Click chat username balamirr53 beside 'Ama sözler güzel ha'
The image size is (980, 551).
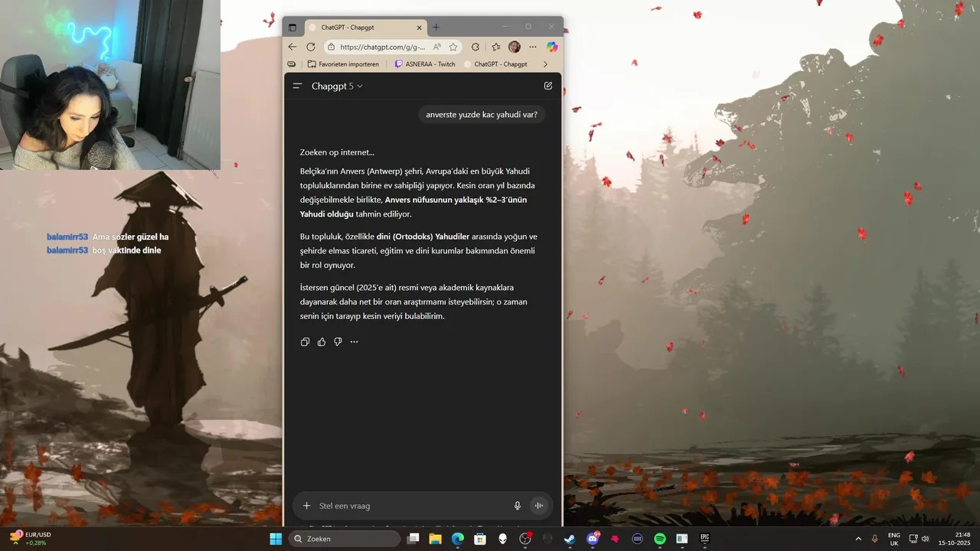(67, 237)
